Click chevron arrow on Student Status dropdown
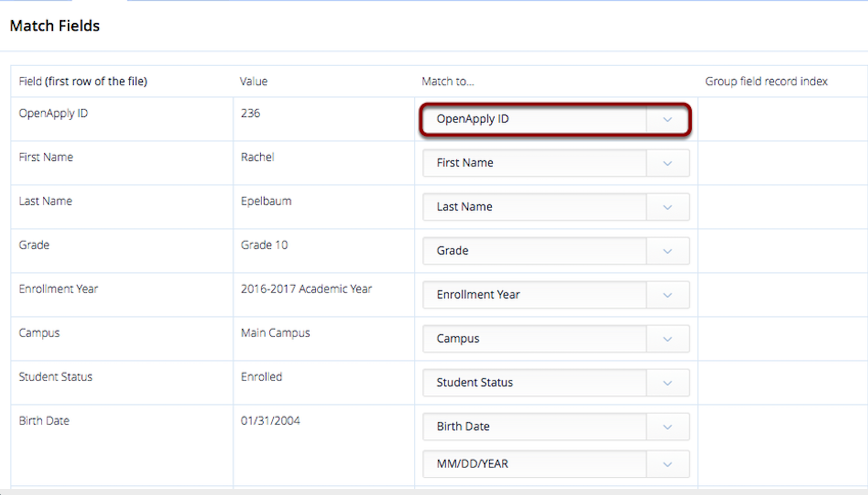 (667, 383)
